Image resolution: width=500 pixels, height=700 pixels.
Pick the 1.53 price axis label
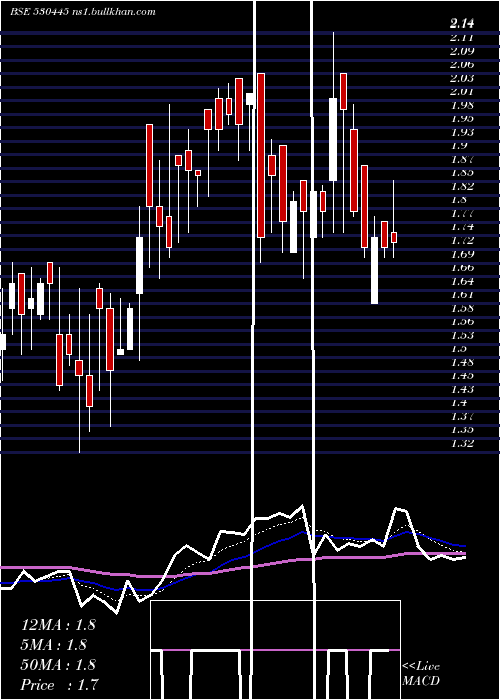[x=462, y=335]
